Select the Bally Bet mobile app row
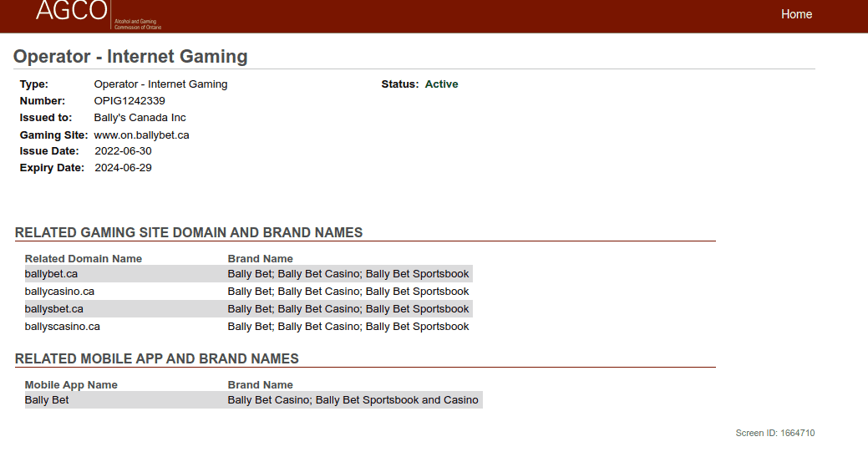868x452 pixels. [48, 400]
